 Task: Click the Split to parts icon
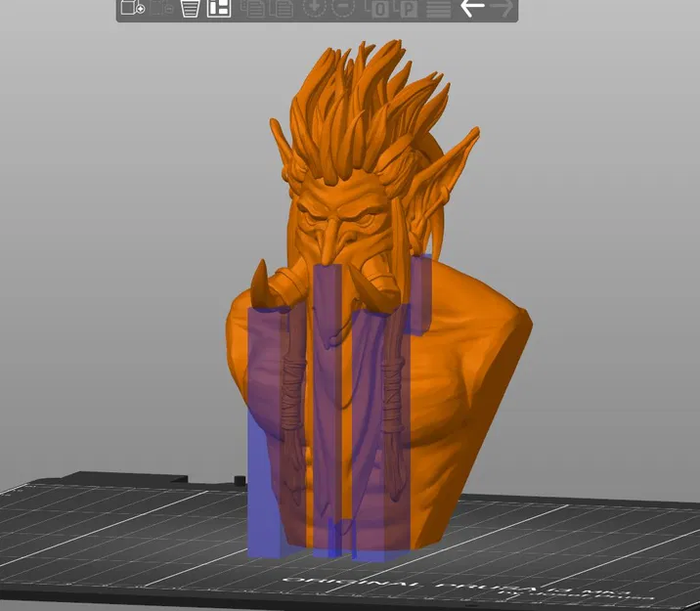[407, 8]
